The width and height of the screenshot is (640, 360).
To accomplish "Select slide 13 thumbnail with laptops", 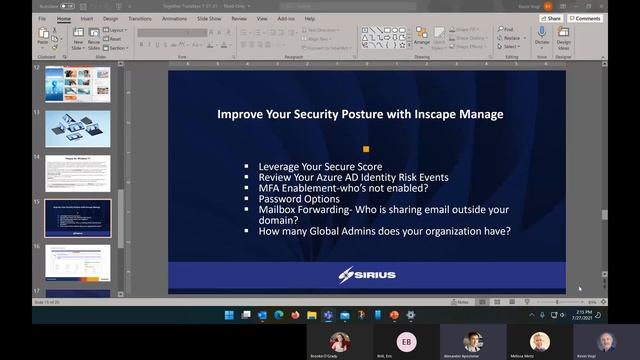I will tap(78, 129).
